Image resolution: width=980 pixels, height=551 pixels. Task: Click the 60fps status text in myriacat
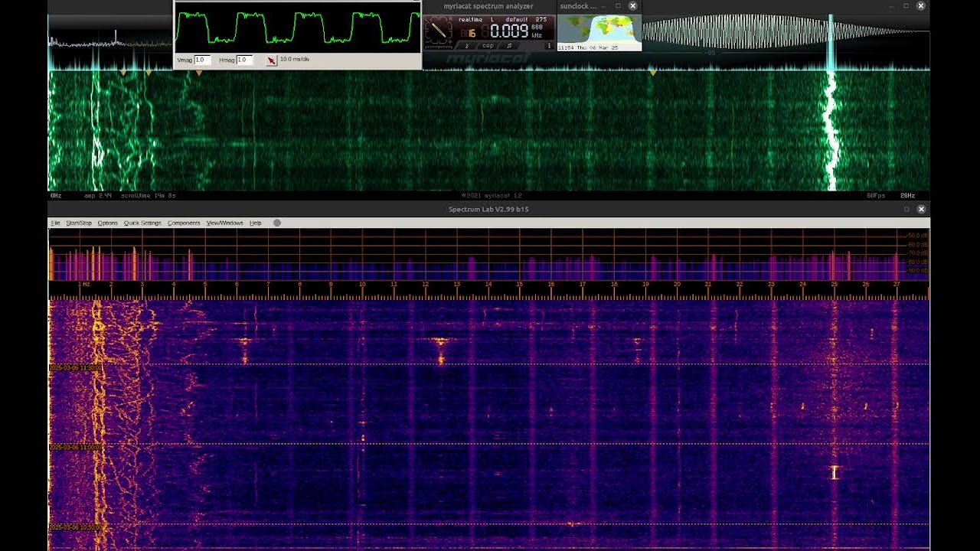(x=875, y=196)
